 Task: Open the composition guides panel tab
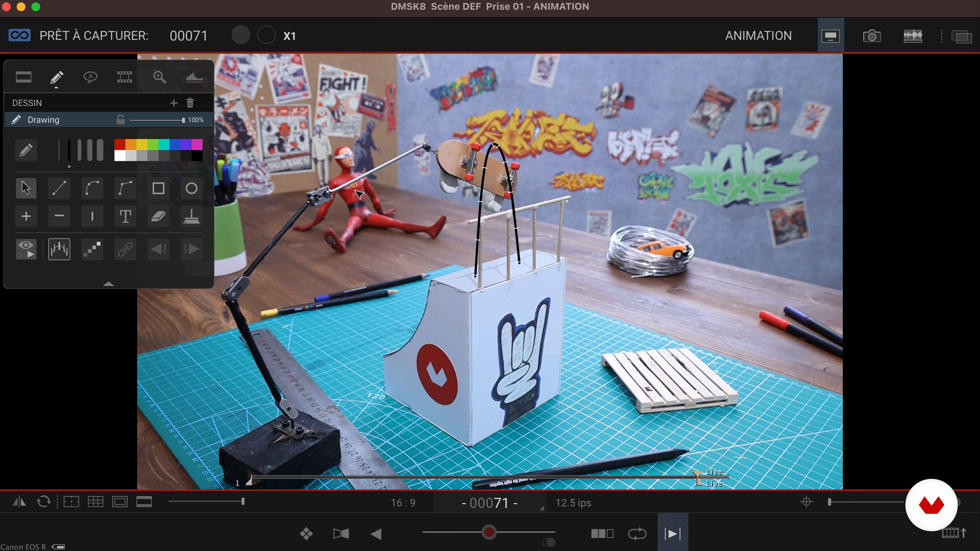23,77
